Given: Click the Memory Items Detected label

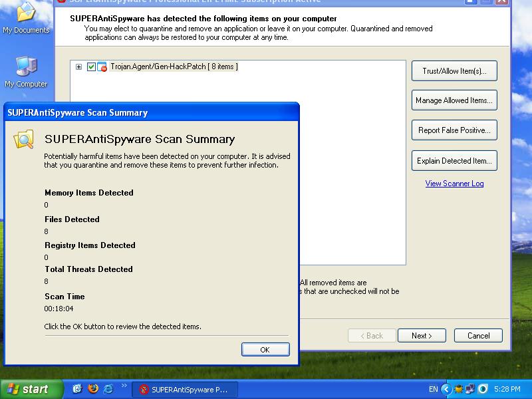Looking at the screenshot, I should (x=89, y=193).
